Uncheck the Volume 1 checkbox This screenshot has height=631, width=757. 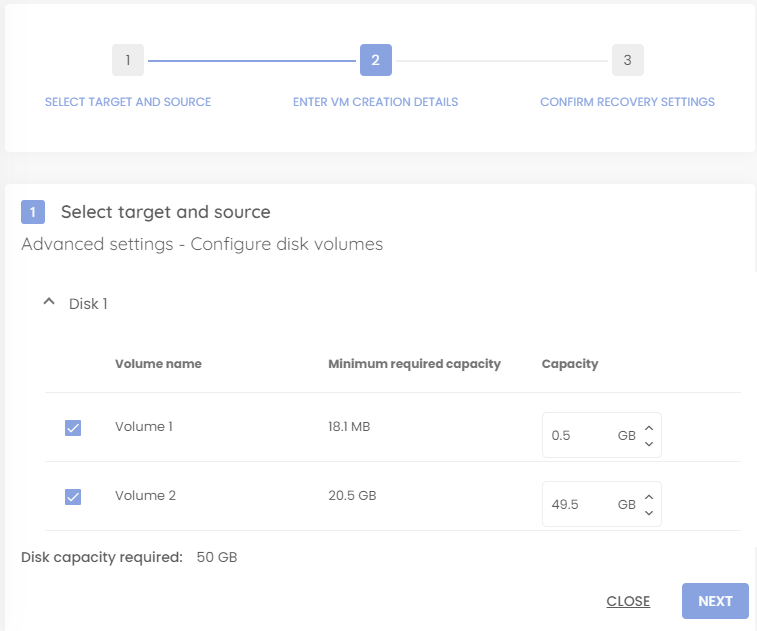(73, 428)
